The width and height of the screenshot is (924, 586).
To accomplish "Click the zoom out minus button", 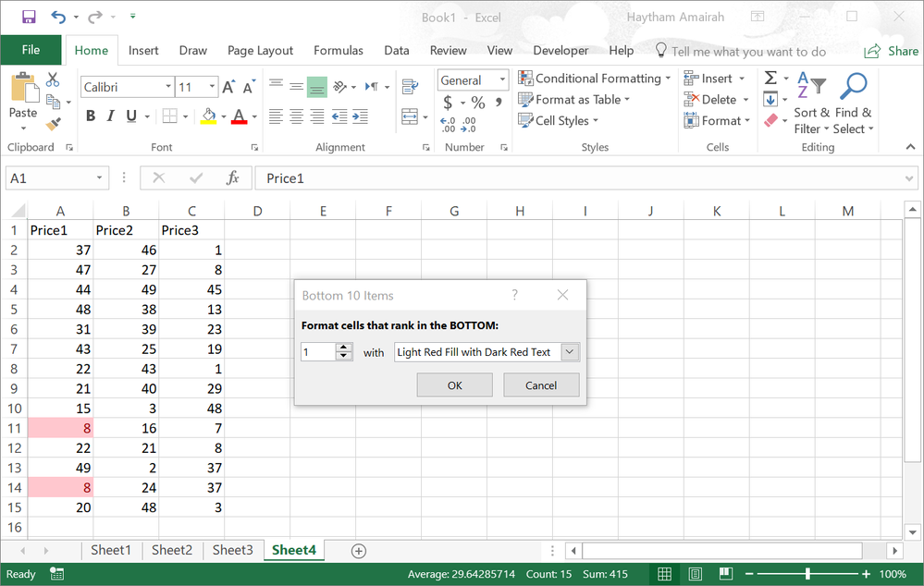I will 749,574.
